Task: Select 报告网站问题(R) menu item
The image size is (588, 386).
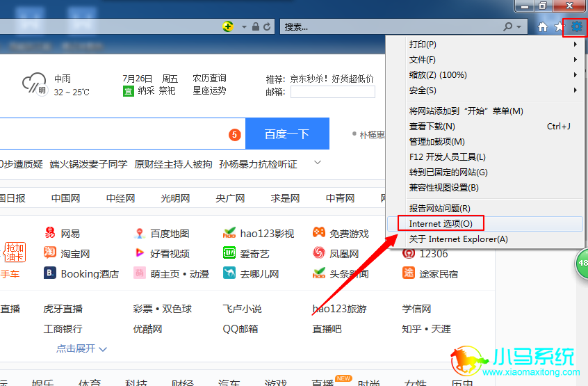Action: pyautogui.click(x=485, y=208)
